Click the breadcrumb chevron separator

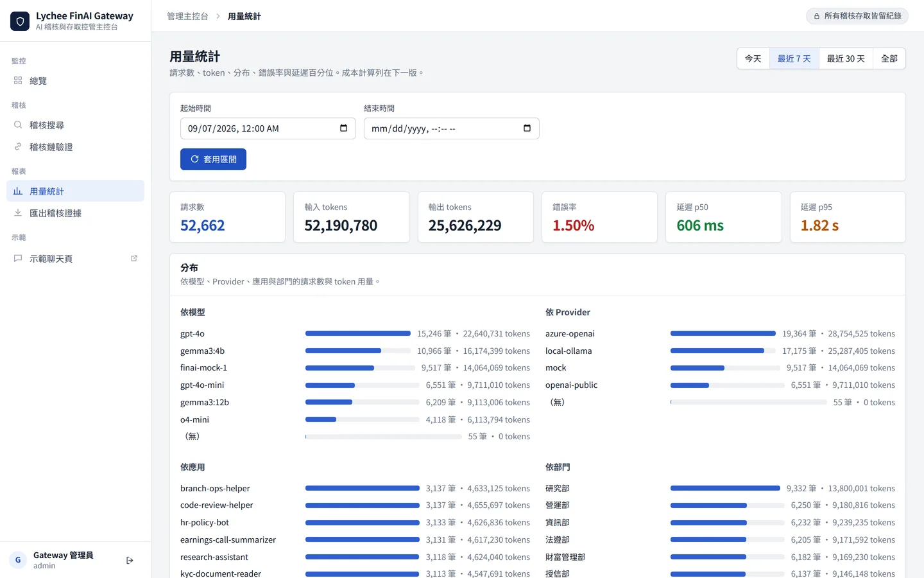(x=218, y=16)
